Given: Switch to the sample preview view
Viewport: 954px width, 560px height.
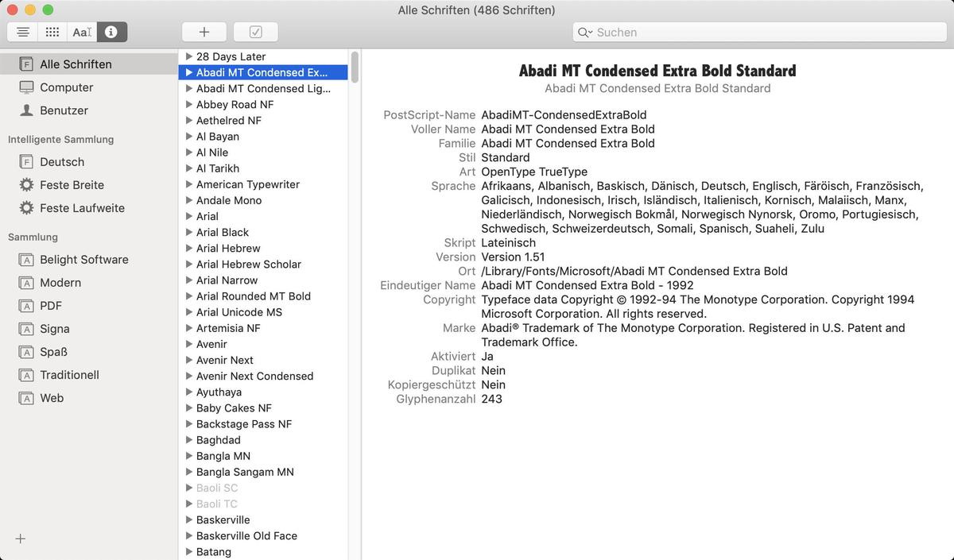Looking at the screenshot, I should pos(23,32).
